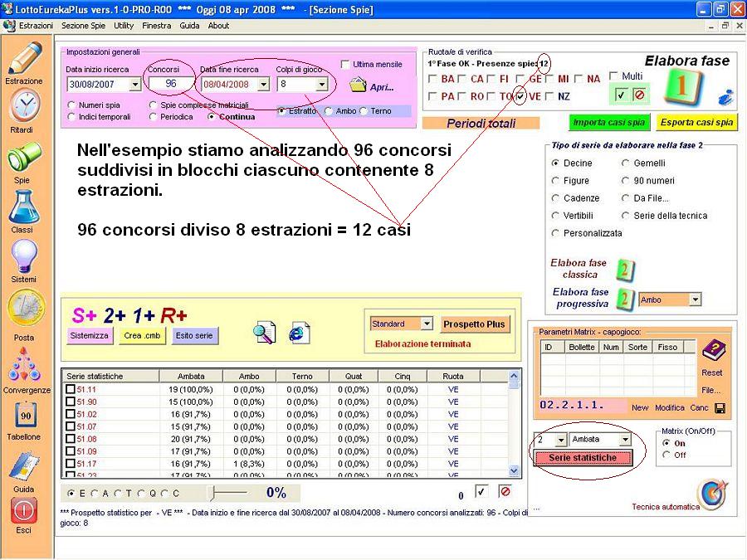This screenshot has height=560, width=747.
Task: Click the Esito serie button
Action: (194, 335)
